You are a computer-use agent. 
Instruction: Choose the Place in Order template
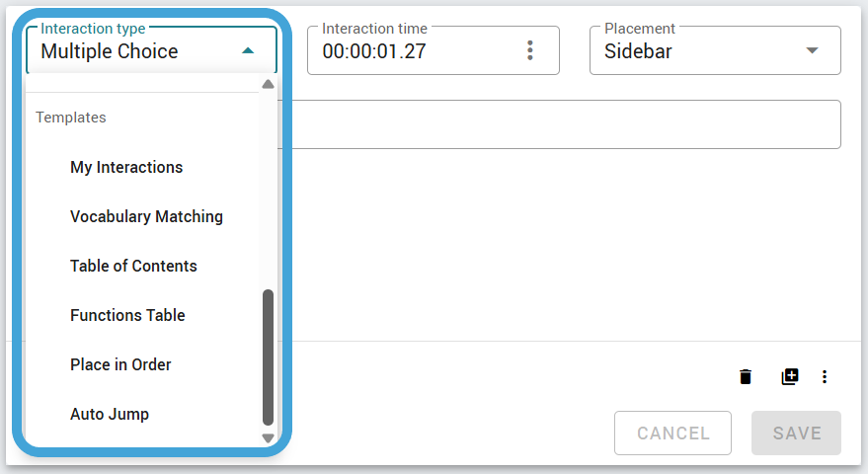(120, 364)
